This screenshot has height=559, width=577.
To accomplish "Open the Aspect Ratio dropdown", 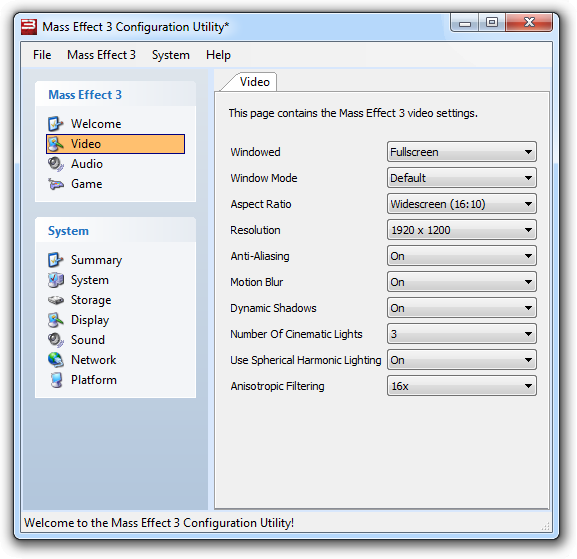I will coord(461,204).
